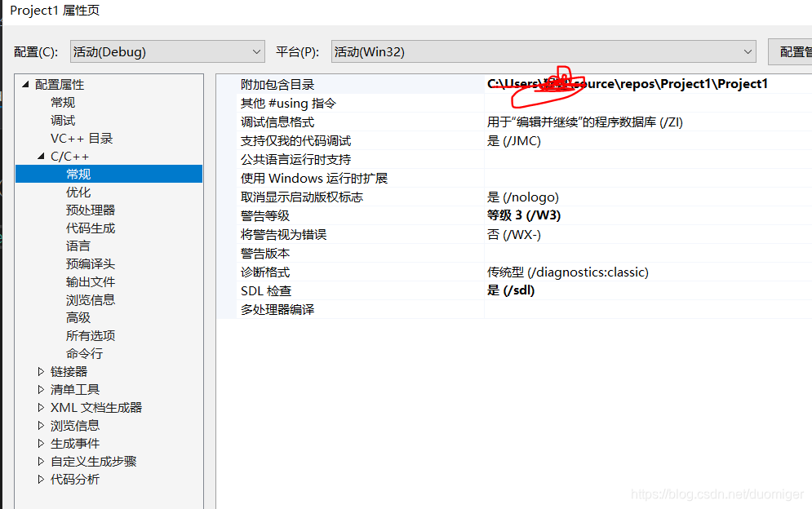Select the 预编译头 tree item

click(91, 263)
